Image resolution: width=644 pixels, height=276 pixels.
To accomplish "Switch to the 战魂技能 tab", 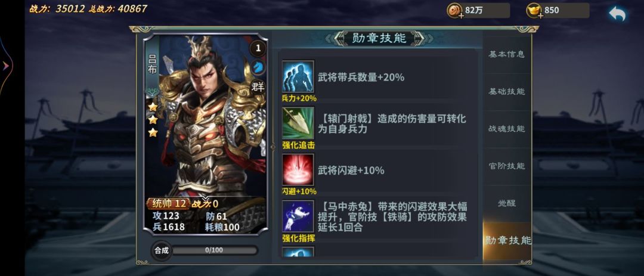I will 506,129.
